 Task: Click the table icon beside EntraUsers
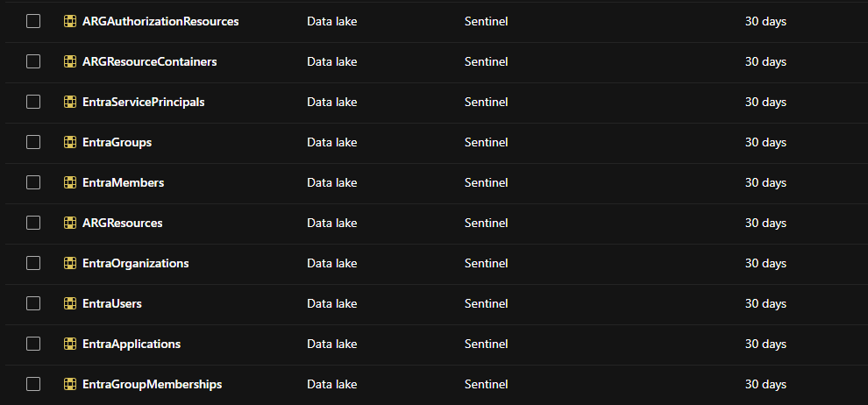point(70,303)
